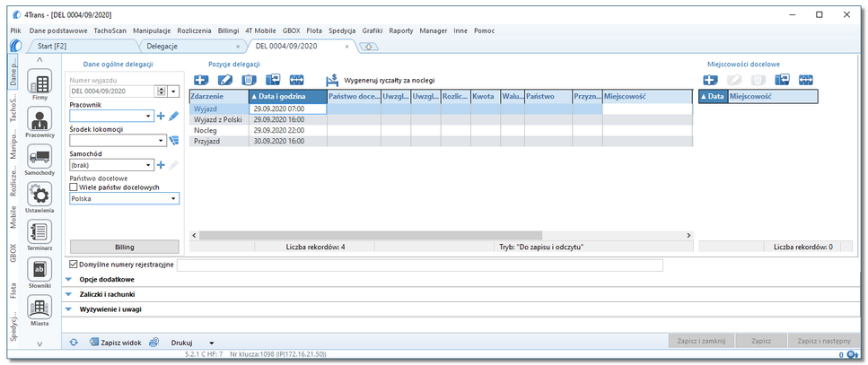Uncheck Domyślne numery rejestracyjne checkbox
This screenshot has height=365, width=868.
point(74,265)
